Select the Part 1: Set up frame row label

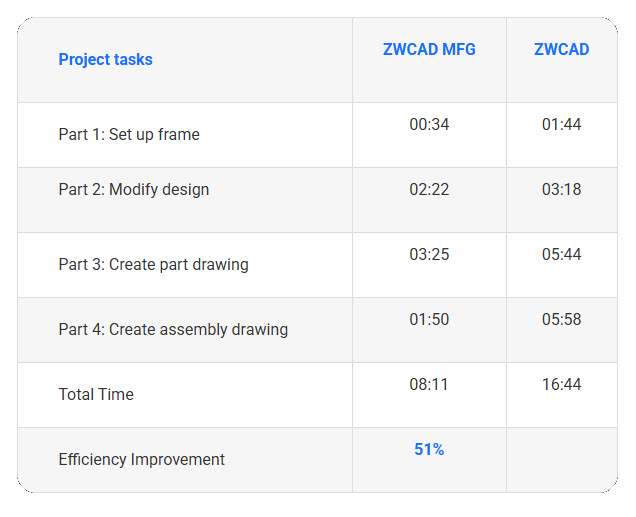point(129,135)
